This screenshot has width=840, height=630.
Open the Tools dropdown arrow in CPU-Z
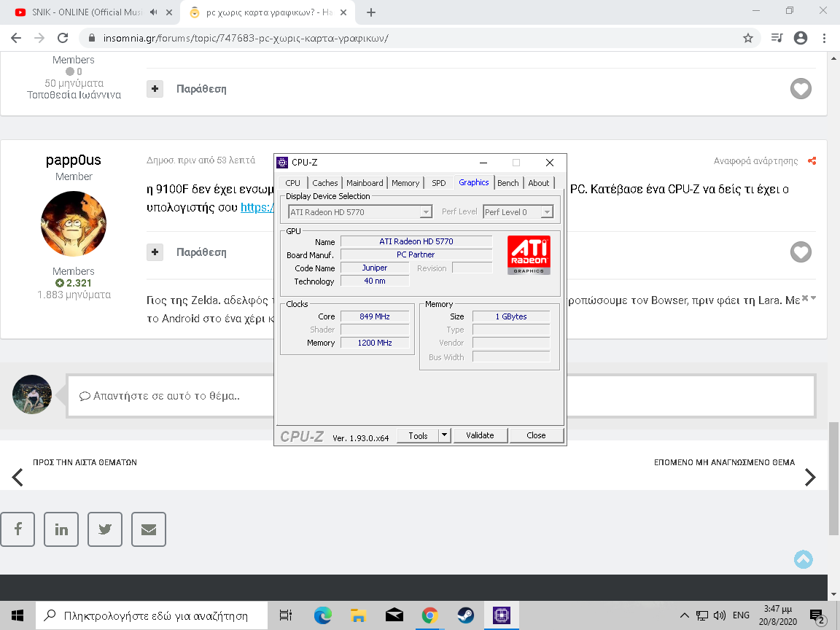coord(444,435)
